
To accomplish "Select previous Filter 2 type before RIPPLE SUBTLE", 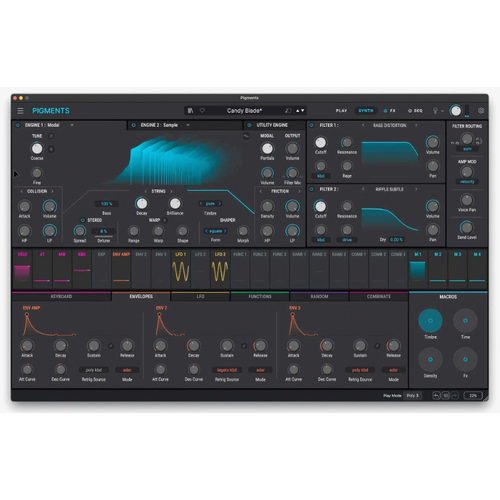I will (363, 189).
